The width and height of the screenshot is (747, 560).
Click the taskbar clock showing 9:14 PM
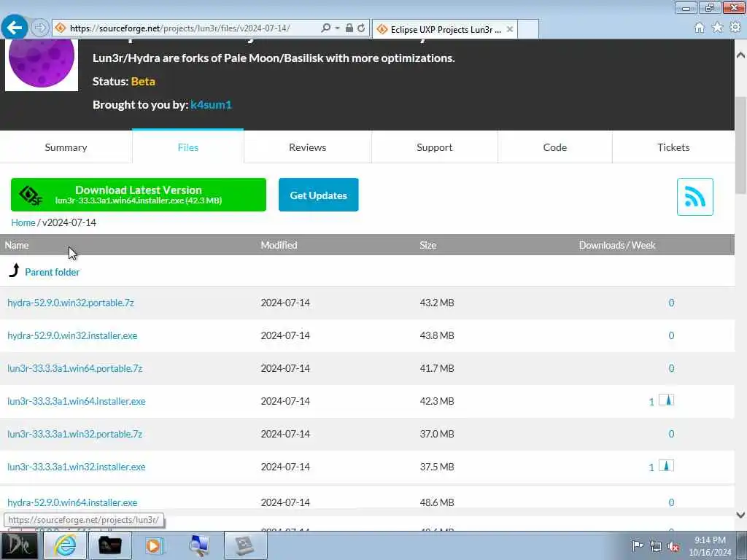[x=710, y=546]
